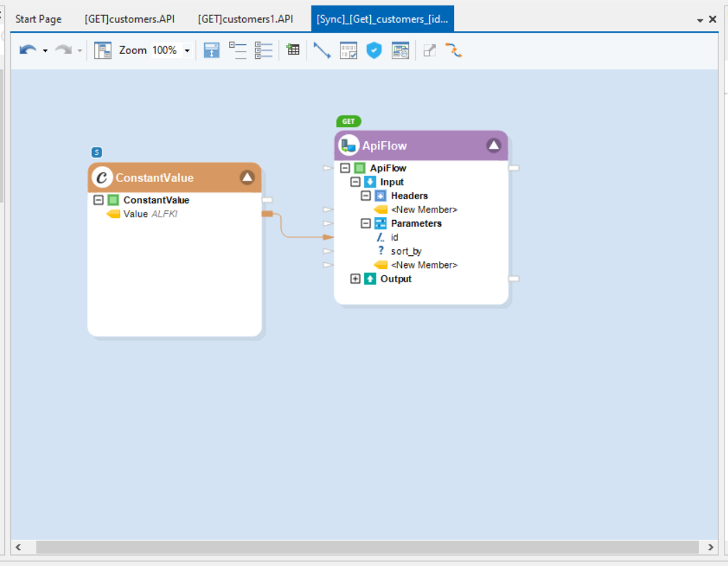
Task: Switch to the Start Page tab
Action: [x=38, y=19]
